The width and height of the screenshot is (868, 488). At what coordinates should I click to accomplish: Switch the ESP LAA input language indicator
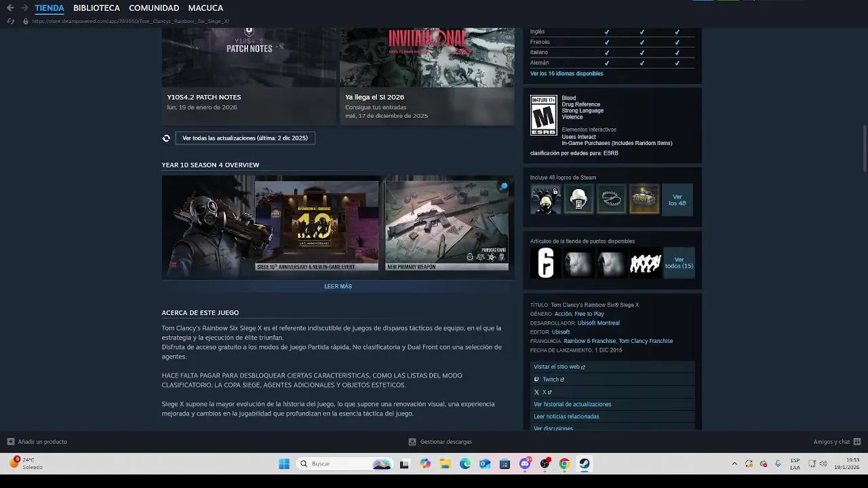click(x=795, y=464)
